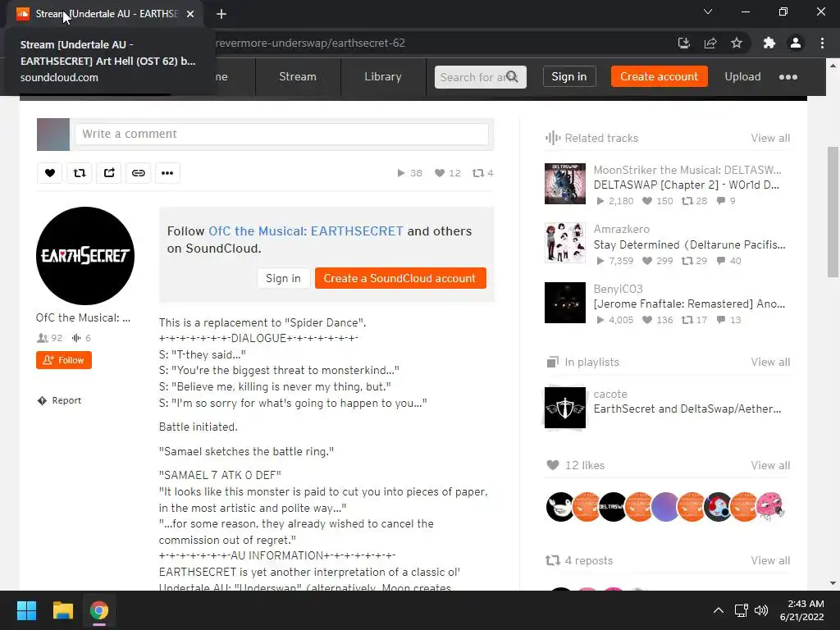
Task: Copy the track link via the chain icon
Action: click(138, 172)
